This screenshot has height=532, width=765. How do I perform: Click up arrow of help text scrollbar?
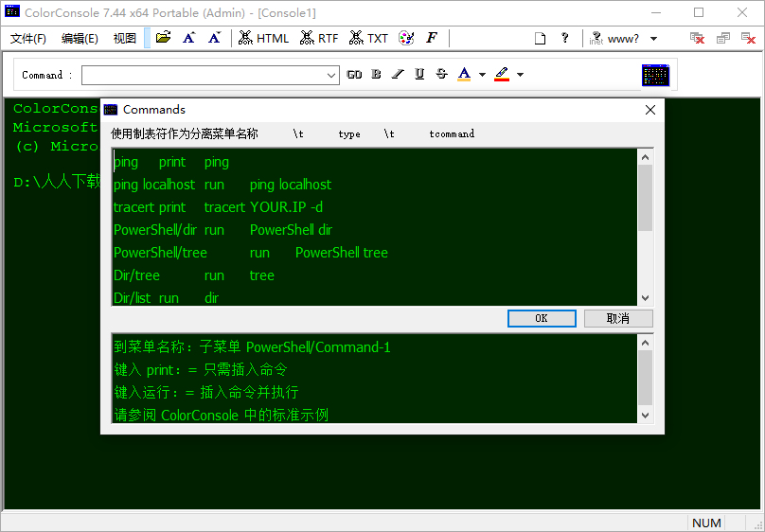(x=645, y=343)
